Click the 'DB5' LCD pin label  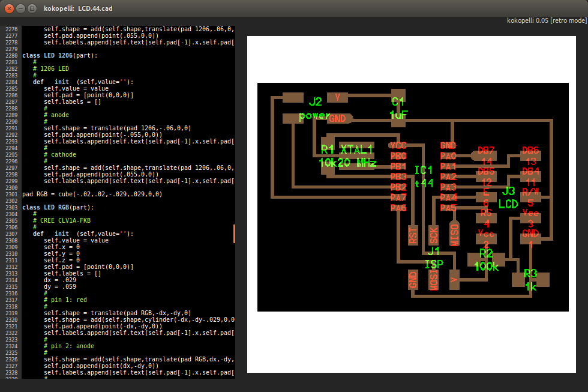486,172
